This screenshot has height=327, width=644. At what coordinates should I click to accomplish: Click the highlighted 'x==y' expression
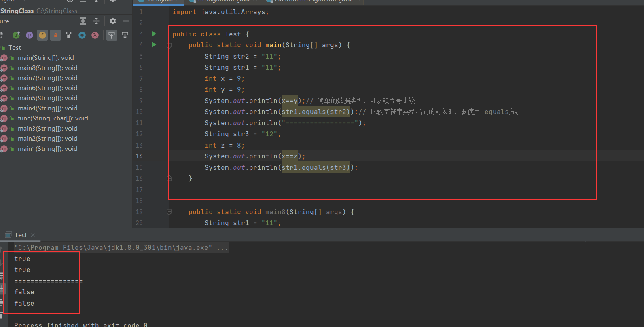(290, 101)
